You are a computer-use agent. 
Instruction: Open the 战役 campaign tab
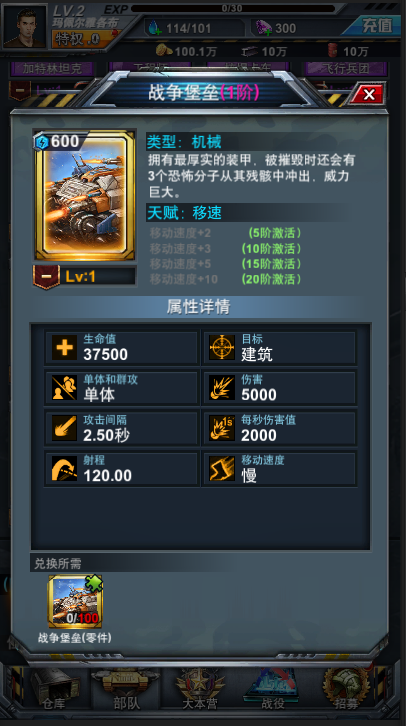tap(273, 690)
